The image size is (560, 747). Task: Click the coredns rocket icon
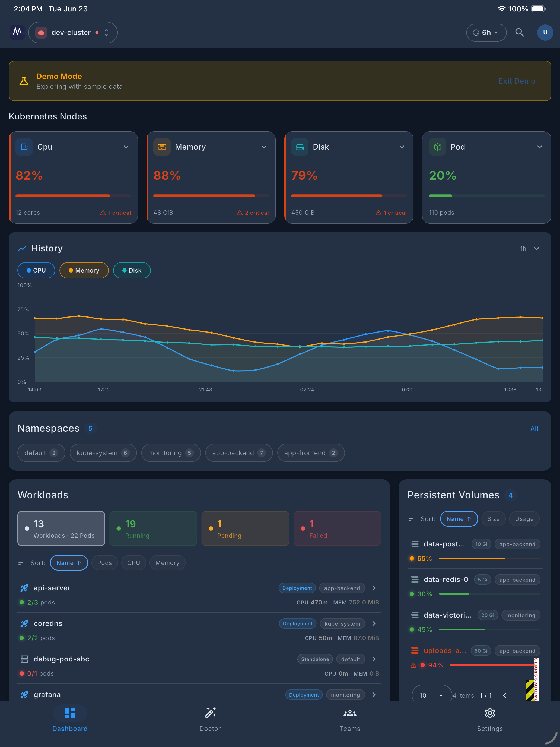(x=24, y=623)
